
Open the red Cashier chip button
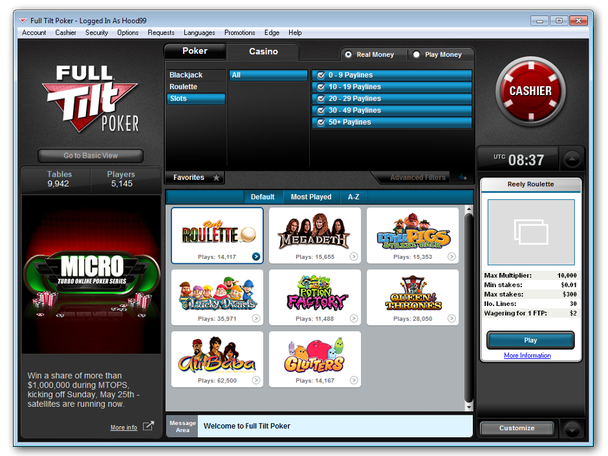point(530,91)
